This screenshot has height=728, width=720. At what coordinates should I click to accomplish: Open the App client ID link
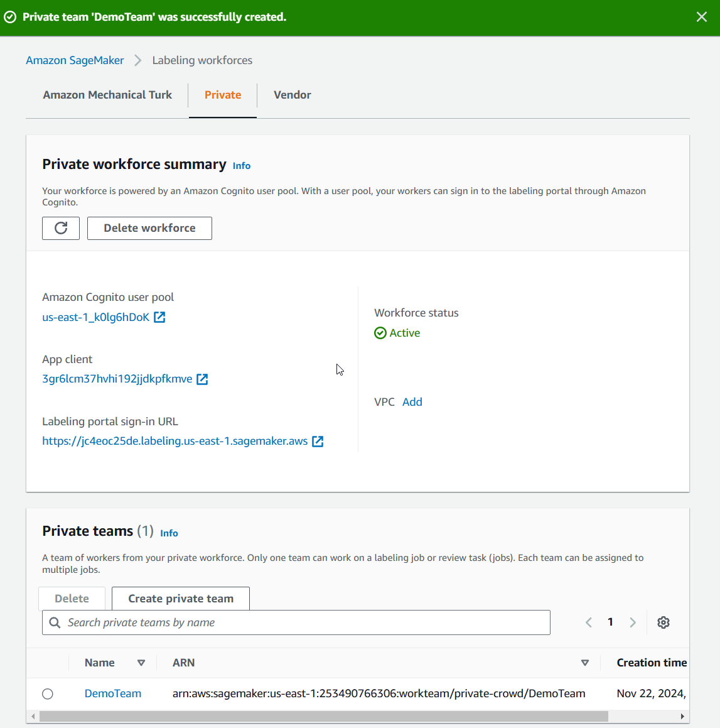tap(117, 379)
